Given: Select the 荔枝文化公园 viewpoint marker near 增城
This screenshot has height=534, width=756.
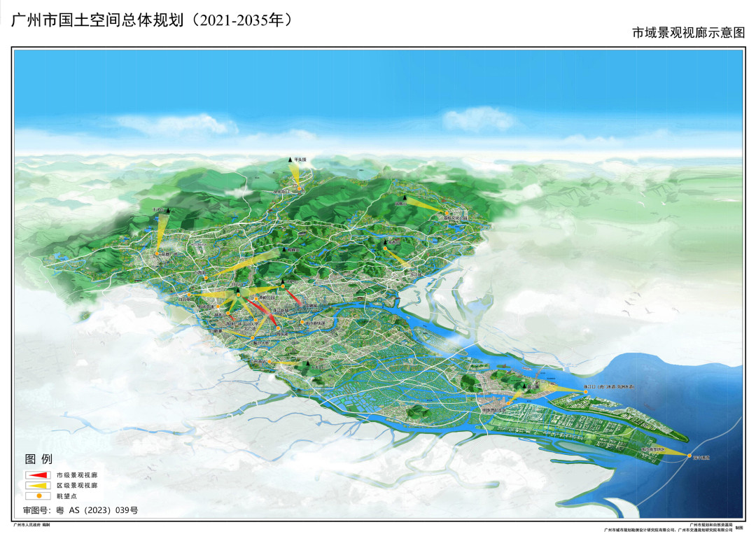Looking at the screenshot, I should 447,213.
